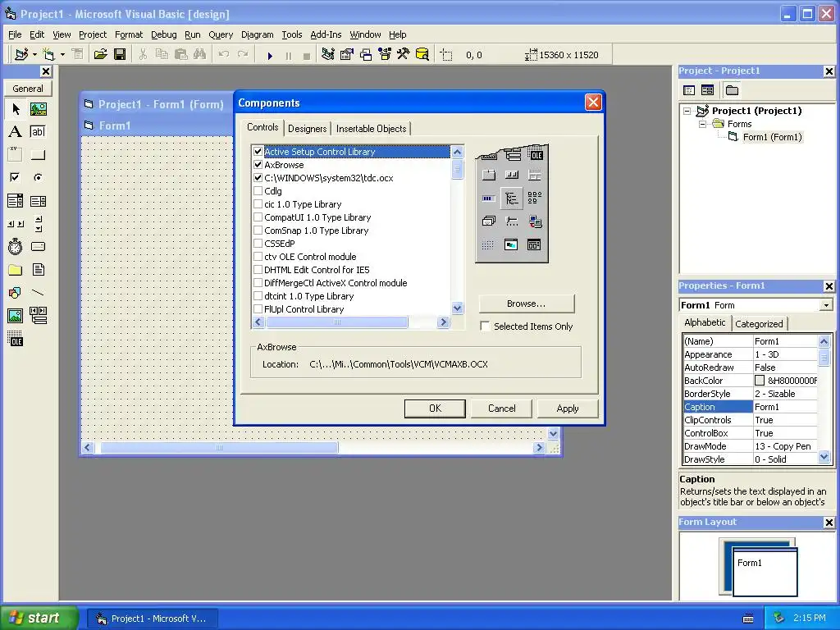840x630 pixels.
Task: Select the Shape tool in the toolbox
Action: (x=16, y=293)
